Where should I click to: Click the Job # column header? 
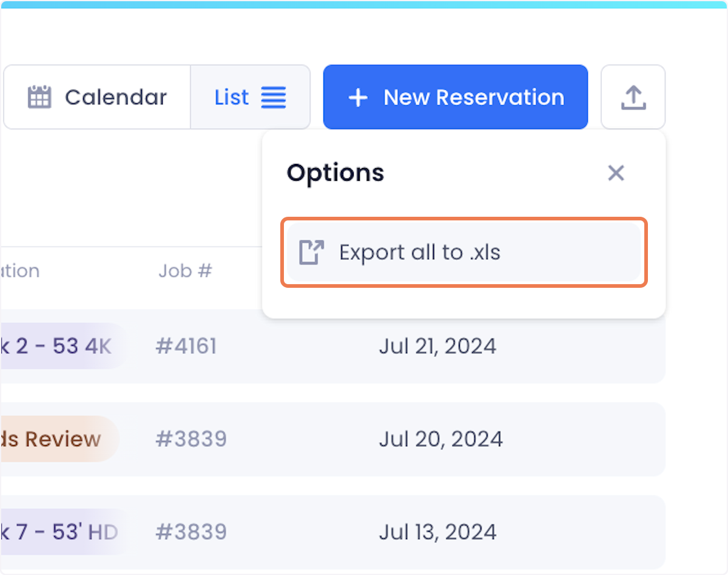click(185, 270)
